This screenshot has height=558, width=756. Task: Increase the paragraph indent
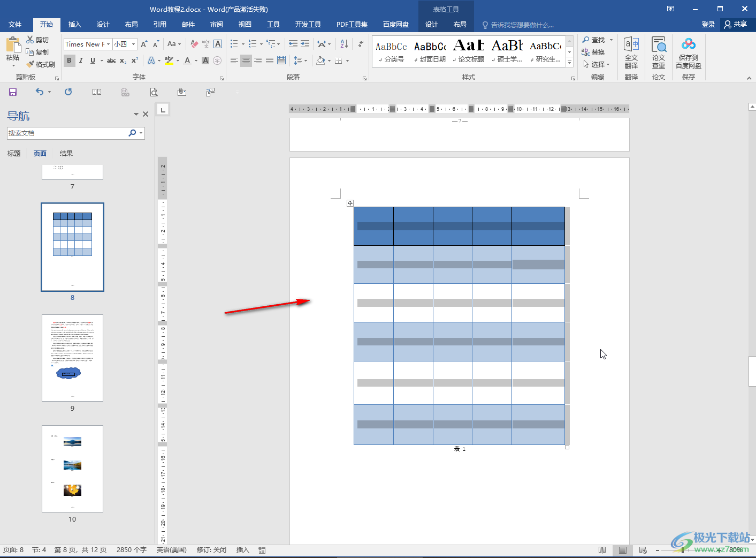click(305, 44)
